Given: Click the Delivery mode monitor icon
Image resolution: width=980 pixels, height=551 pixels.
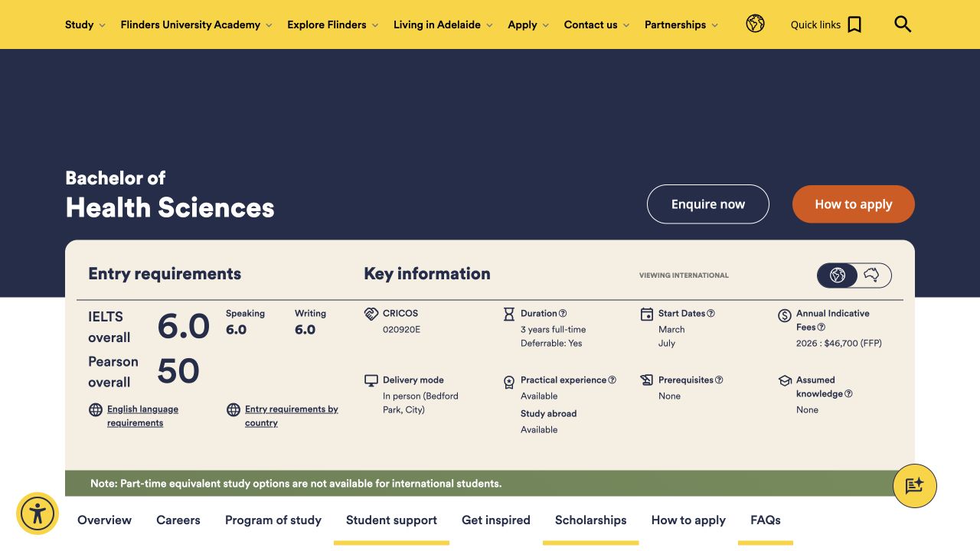Looking at the screenshot, I should [x=371, y=380].
